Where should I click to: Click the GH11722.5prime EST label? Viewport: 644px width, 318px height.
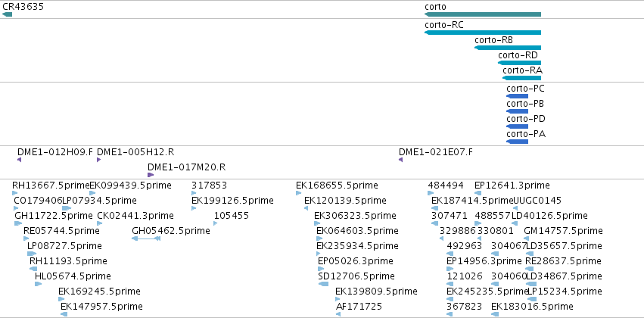pyautogui.click(x=54, y=216)
